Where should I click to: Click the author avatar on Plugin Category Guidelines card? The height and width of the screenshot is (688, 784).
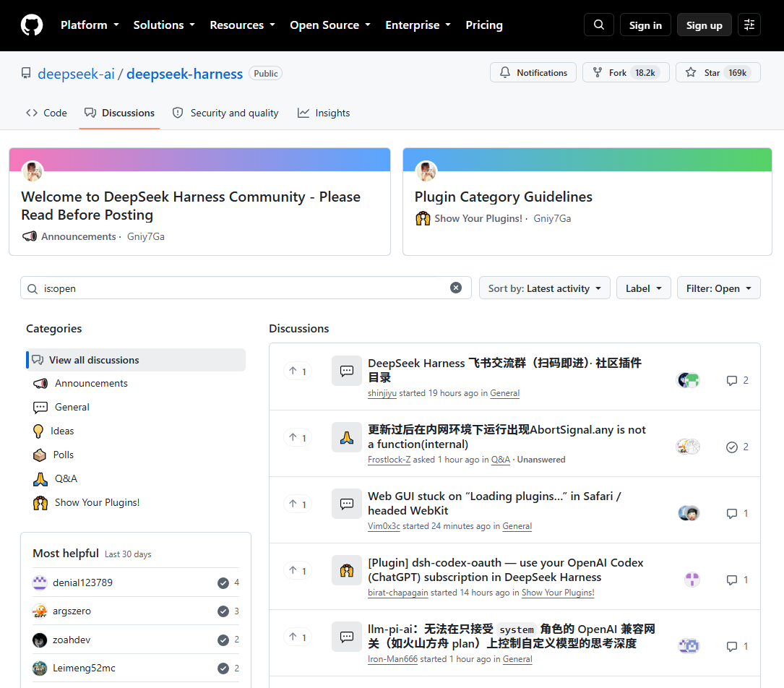426,171
